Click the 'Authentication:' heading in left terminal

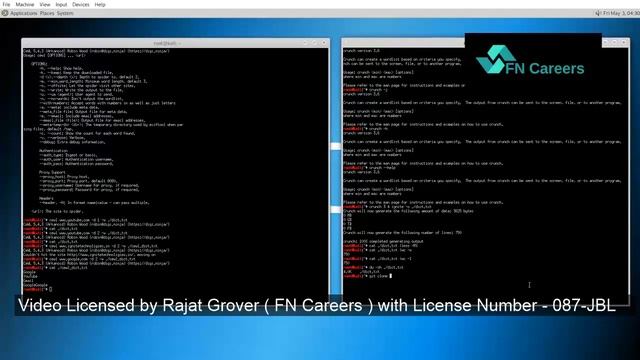coord(53,151)
